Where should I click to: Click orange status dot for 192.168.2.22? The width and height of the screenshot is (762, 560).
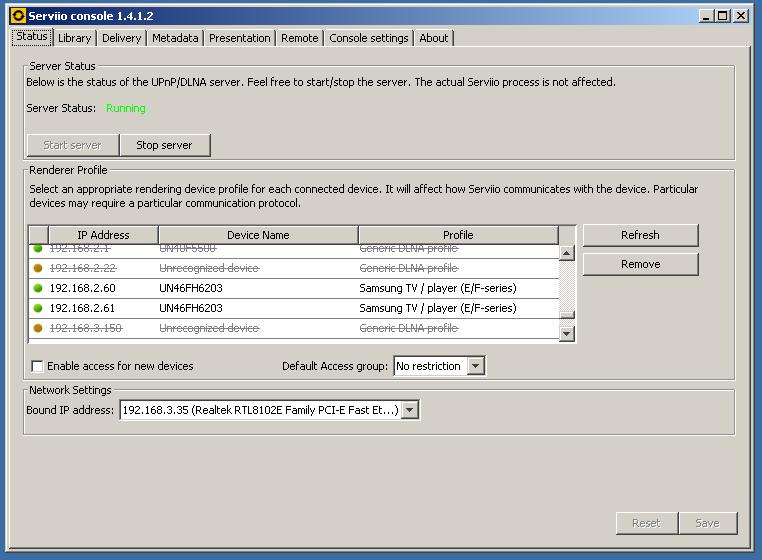(38, 268)
